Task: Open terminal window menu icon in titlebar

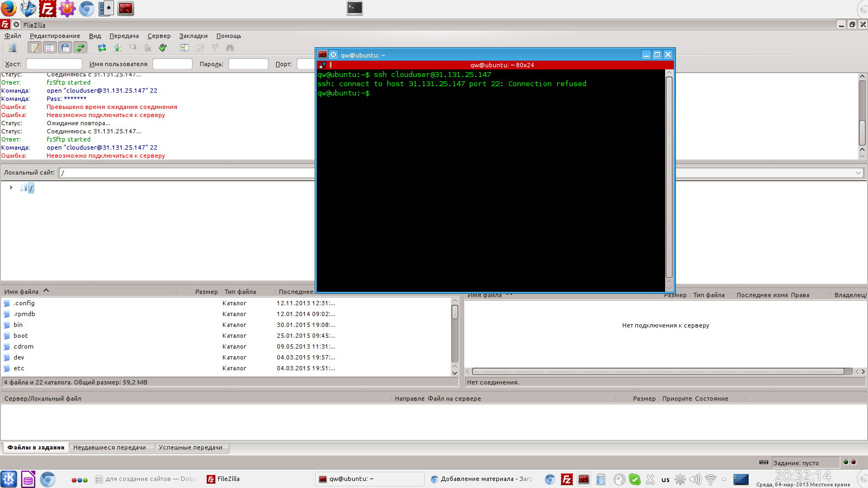Action: (x=322, y=55)
